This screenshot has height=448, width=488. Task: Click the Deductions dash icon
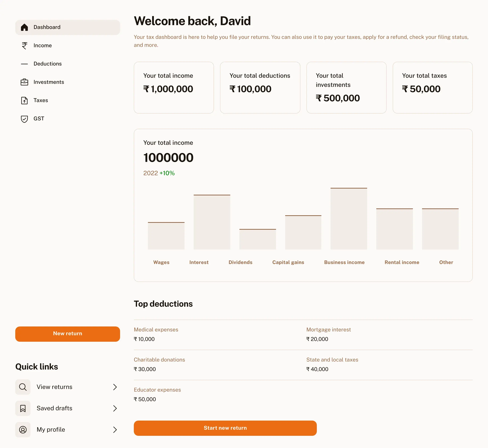24,64
